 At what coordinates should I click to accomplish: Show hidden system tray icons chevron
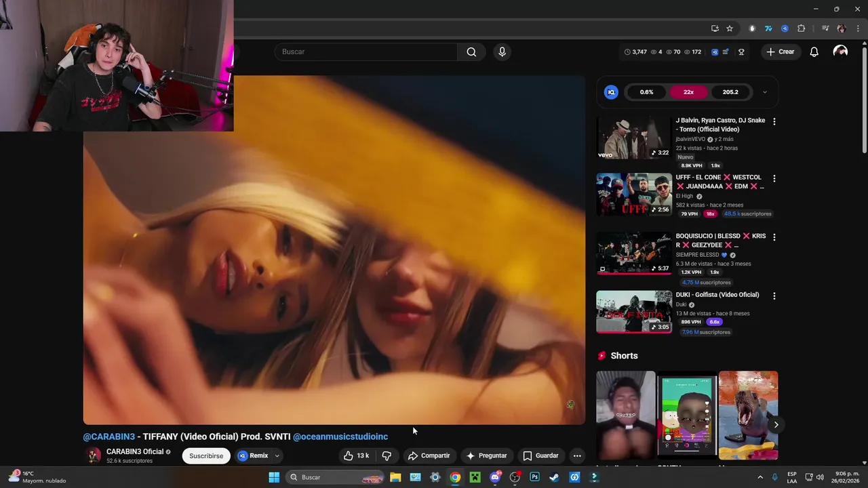pos(759,477)
